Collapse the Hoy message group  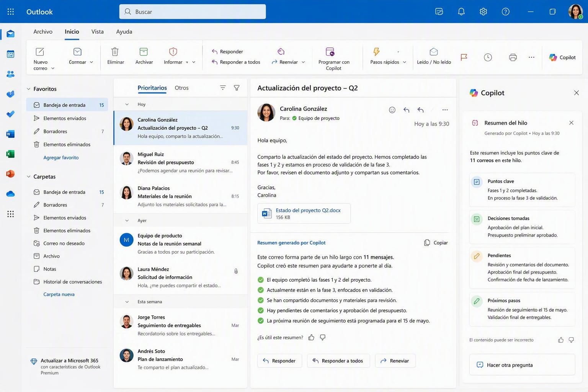[x=127, y=104]
